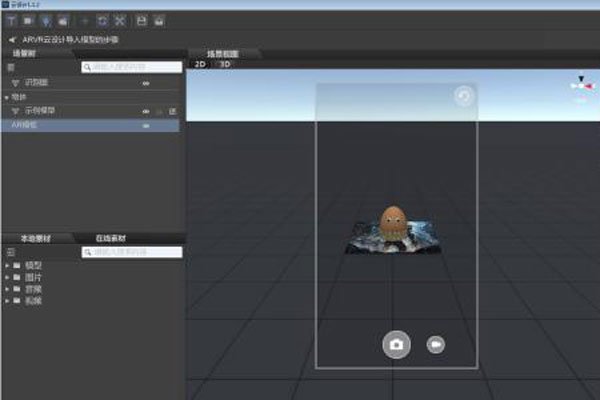Image resolution: width=600 pixels, height=400 pixels.
Task: Toggle visibility eye of 示例模型 row
Action: tap(146, 111)
